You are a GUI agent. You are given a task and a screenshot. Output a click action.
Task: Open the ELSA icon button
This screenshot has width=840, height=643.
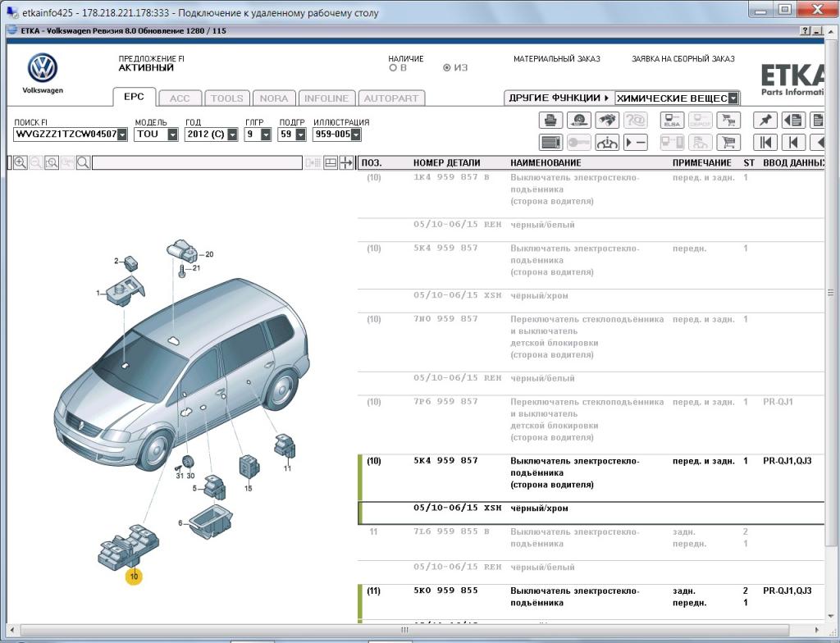tap(672, 120)
